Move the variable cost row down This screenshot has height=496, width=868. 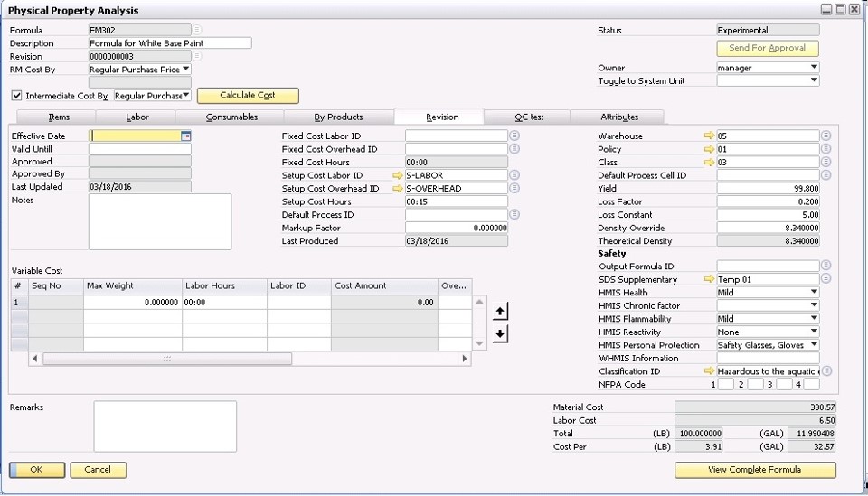500,333
